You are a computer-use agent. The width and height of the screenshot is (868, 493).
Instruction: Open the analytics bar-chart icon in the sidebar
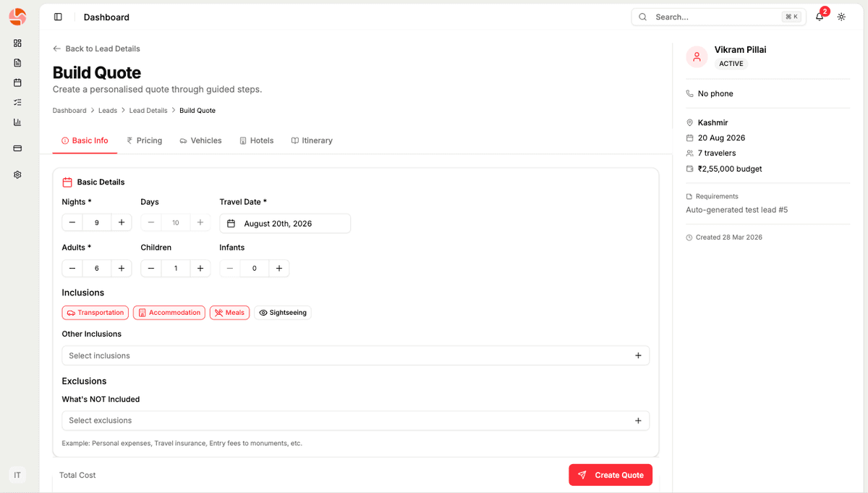click(x=17, y=122)
